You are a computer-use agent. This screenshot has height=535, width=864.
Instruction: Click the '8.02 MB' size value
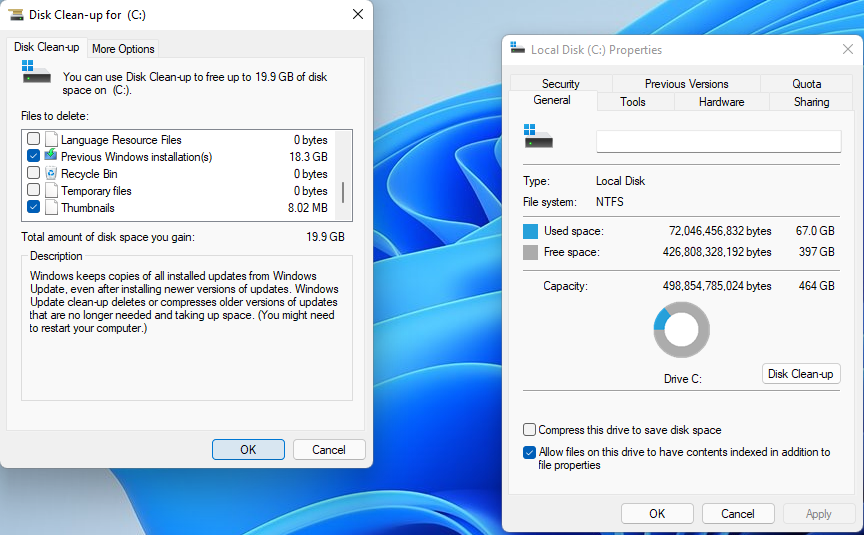(x=307, y=208)
